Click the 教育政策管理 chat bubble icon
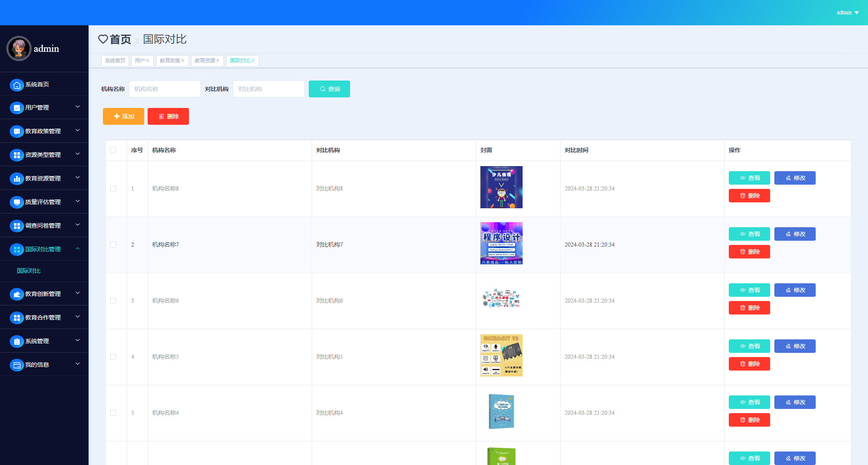Viewport: 868px width, 465px height. point(17,132)
